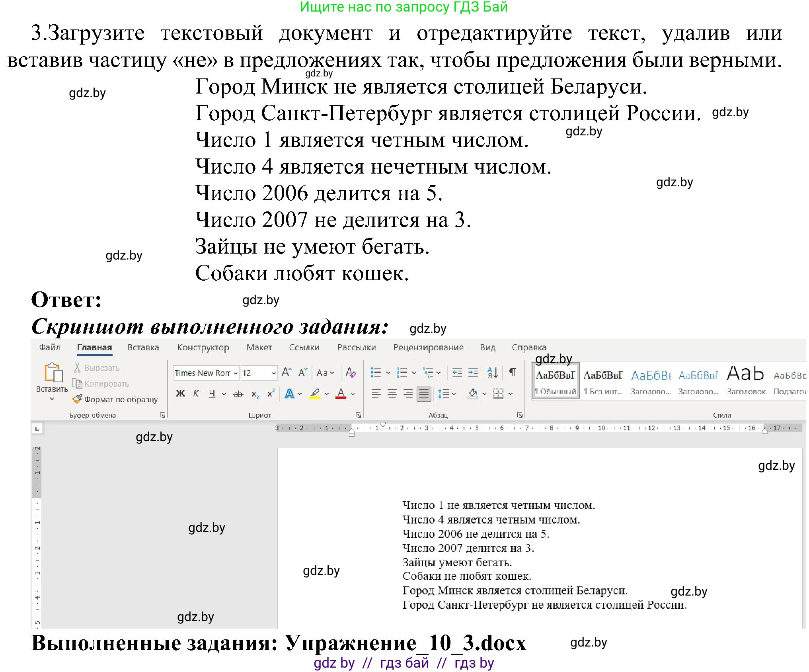The image size is (809, 672).
Task: Toggle the bulleted list
Action: (x=376, y=372)
